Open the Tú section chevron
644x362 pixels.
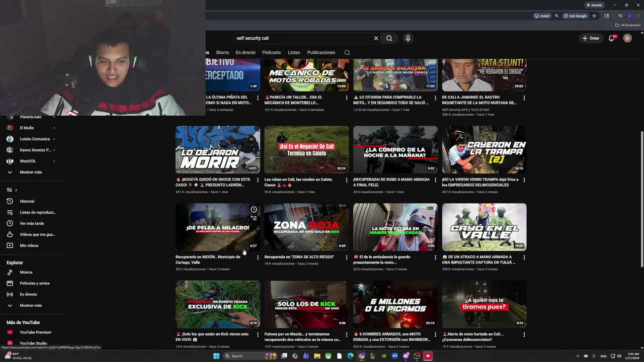[x=16, y=190]
